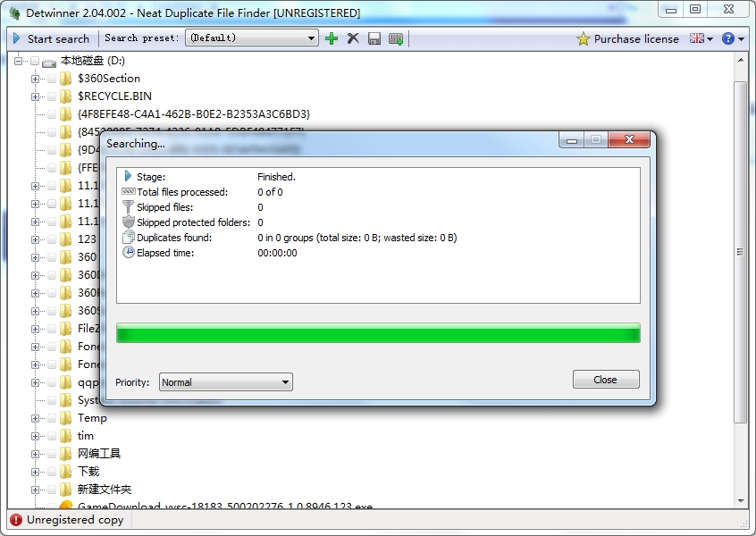Open the Search preset (Default) dropdown
This screenshot has width=756, height=536.
point(252,38)
